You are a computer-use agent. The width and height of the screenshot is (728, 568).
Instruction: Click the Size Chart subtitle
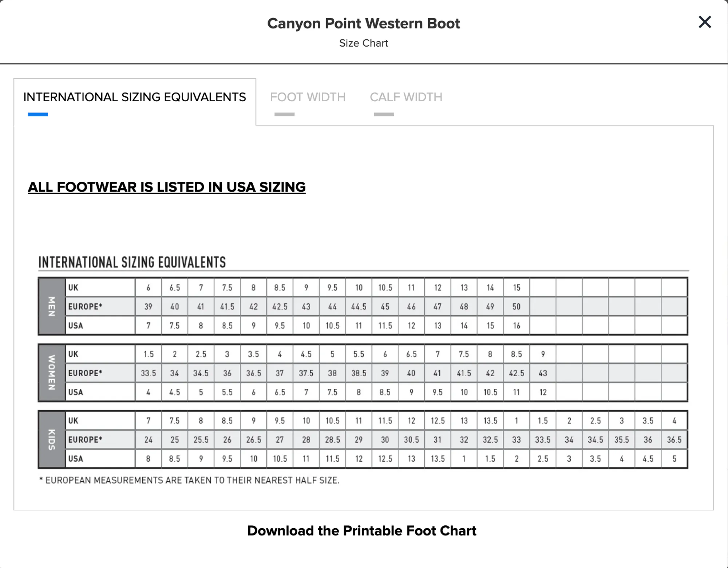pyautogui.click(x=363, y=43)
